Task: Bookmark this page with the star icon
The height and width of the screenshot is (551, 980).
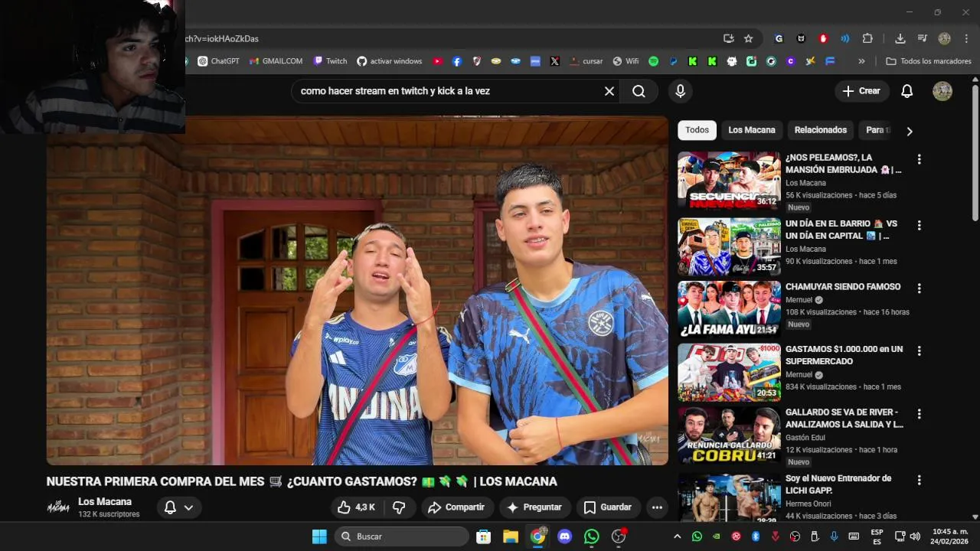Action: coord(748,38)
